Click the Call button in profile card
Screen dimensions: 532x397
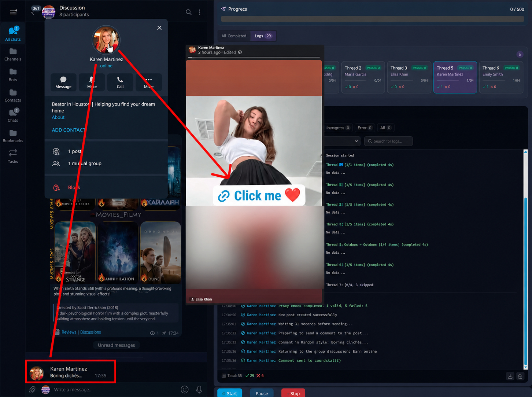point(120,82)
